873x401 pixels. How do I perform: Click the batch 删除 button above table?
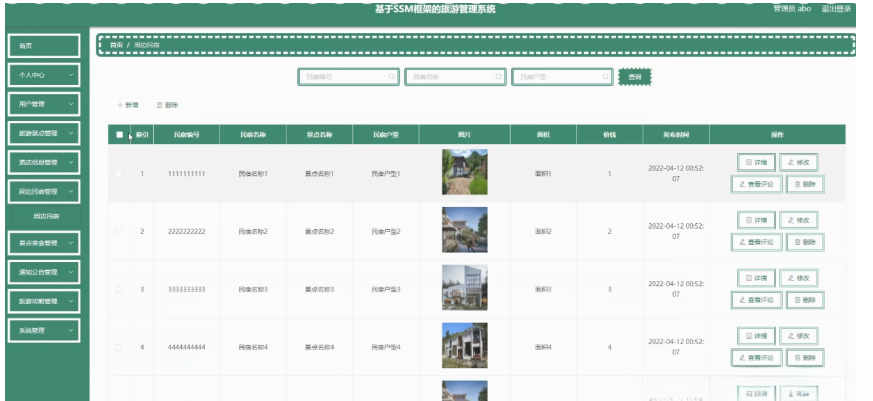tap(168, 105)
